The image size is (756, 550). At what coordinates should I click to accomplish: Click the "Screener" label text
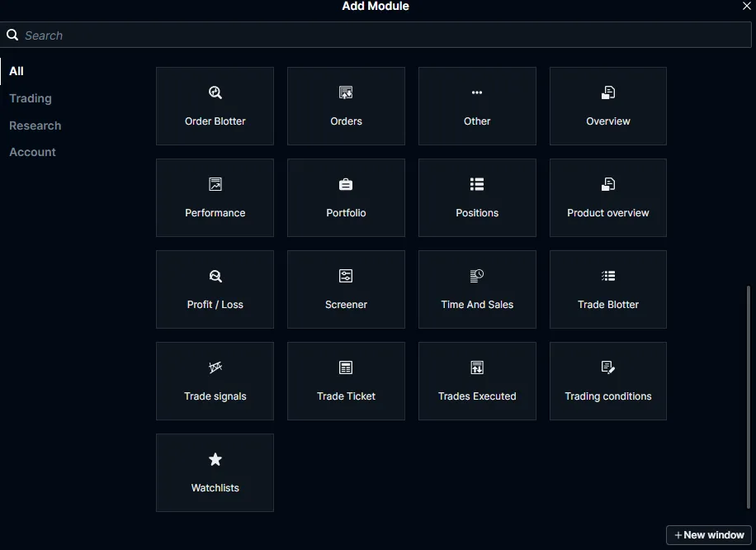pos(346,305)
